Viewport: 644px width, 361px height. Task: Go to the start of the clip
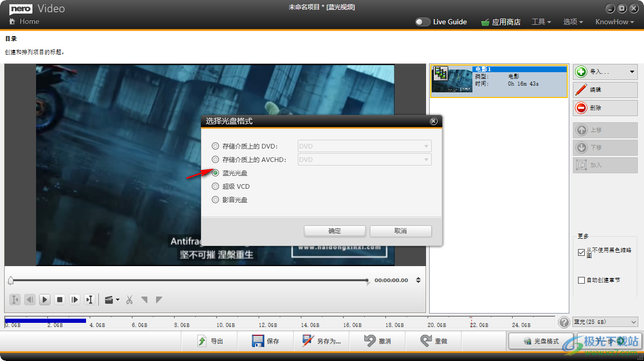(x=15, y=300)
